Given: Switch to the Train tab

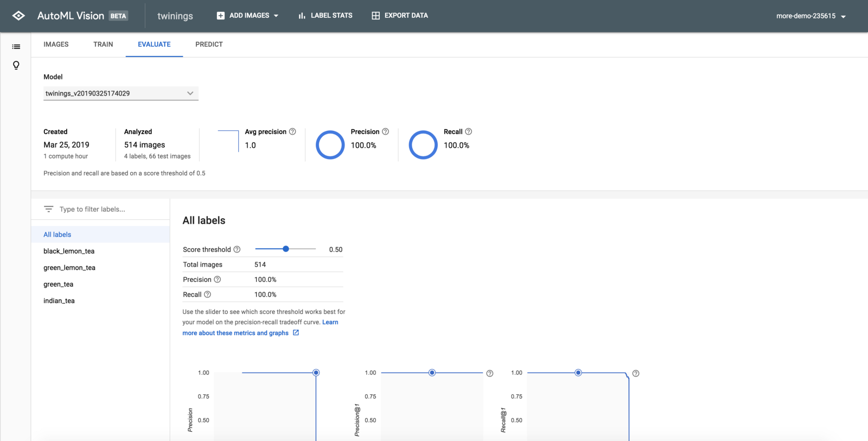Looking at the screenshot, I should click(103, 45).
